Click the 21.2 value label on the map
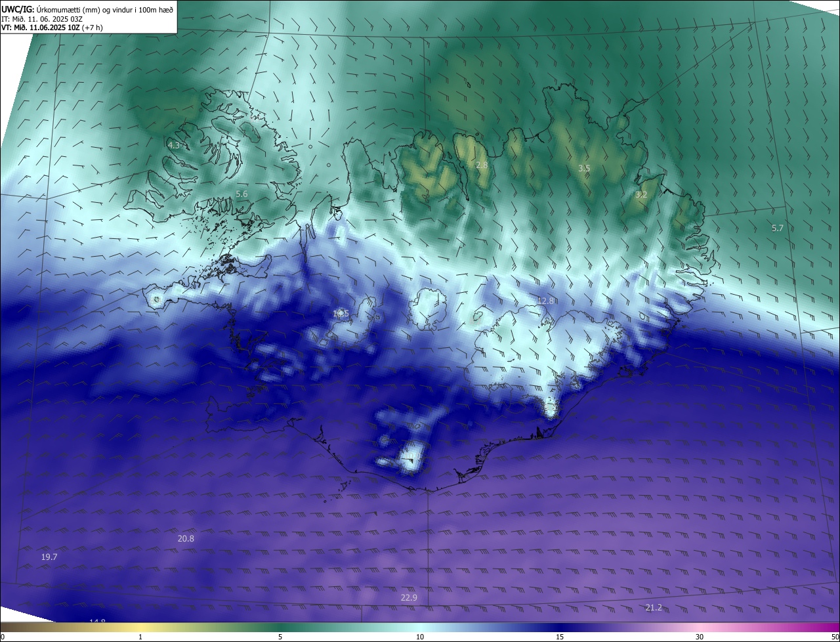 coord(654,608)
